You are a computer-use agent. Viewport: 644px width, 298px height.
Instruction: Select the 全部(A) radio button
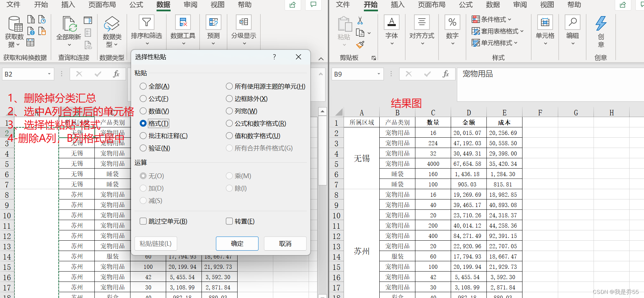click(143, 87)
